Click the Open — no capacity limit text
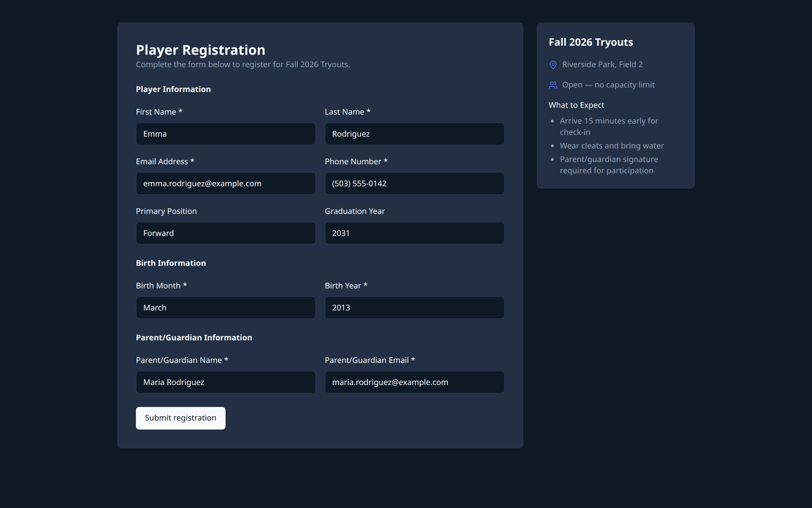This screenshot has height=508, width=812. (608, 85)
